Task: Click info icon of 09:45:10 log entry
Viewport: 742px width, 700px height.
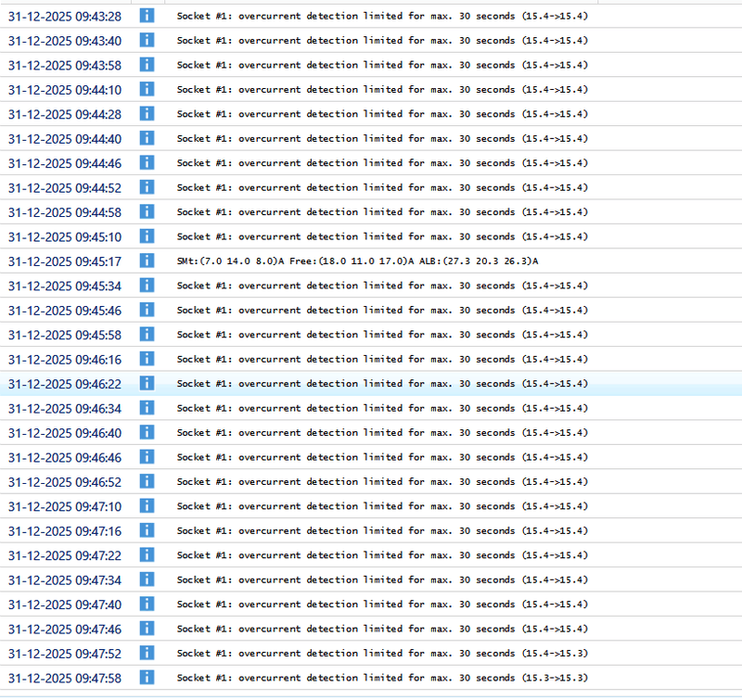Action: [x=147, y=236]
